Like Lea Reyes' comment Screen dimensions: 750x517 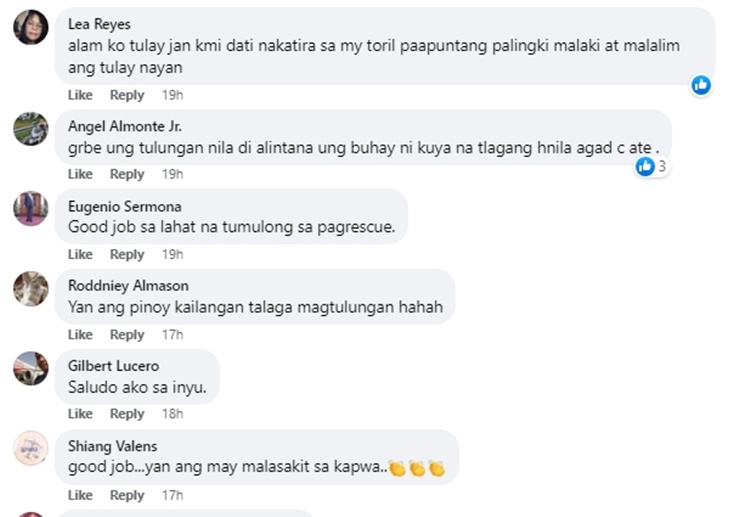click(80, 95)
